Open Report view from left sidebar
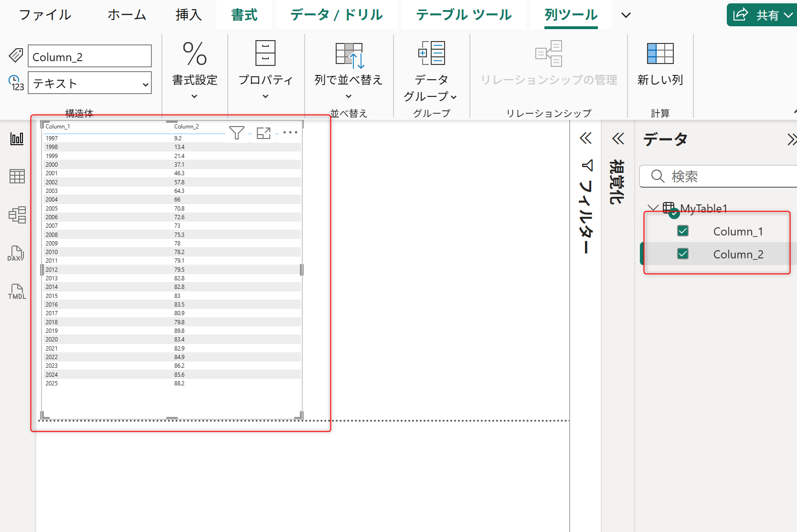Screen dimensions: 797x532 click(17, 138)
